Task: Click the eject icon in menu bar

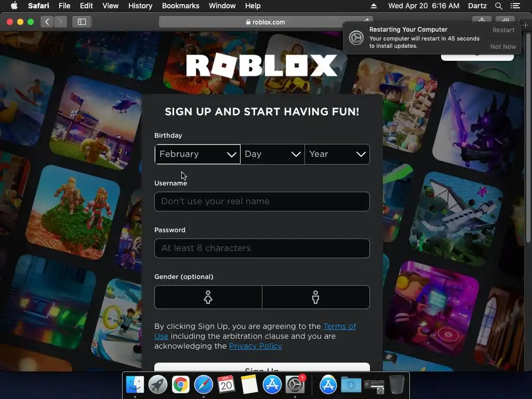Action: [374, 6]
